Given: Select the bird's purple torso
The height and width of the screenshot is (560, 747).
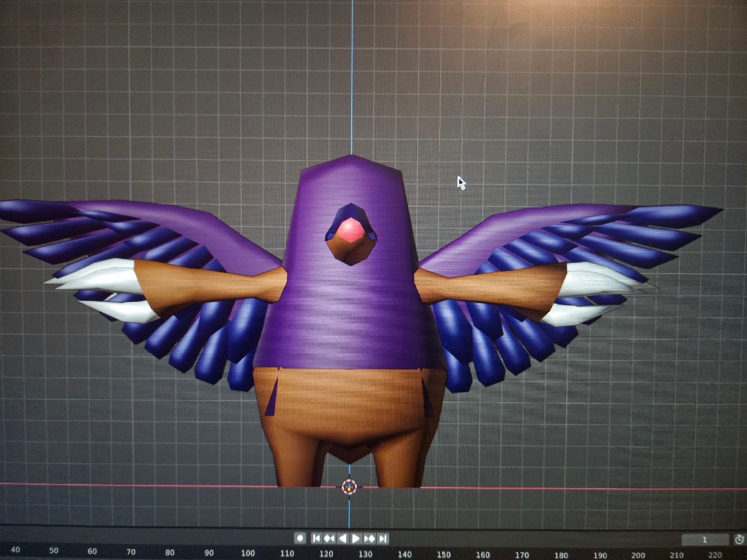Looking at the screenshot, I should (350, 314).
